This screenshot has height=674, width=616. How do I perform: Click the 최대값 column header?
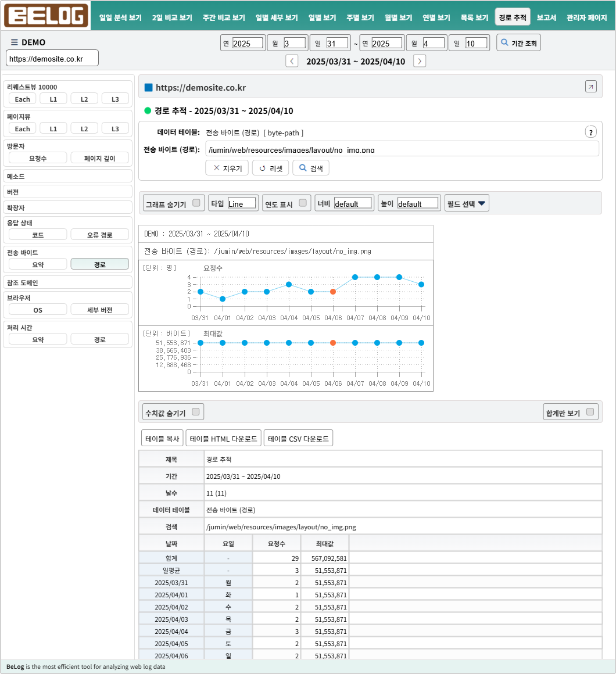point(324,543)
